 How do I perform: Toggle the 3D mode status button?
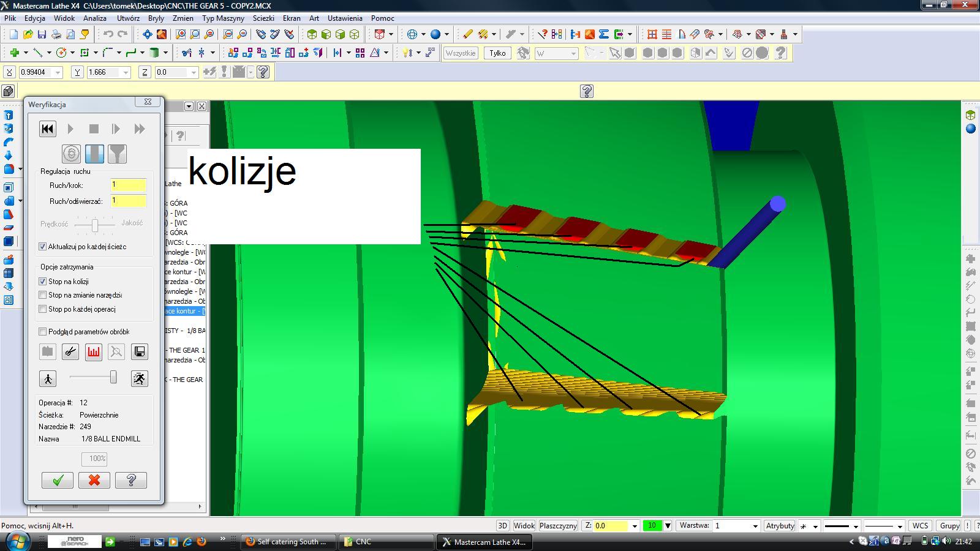(x=502, y=526)
